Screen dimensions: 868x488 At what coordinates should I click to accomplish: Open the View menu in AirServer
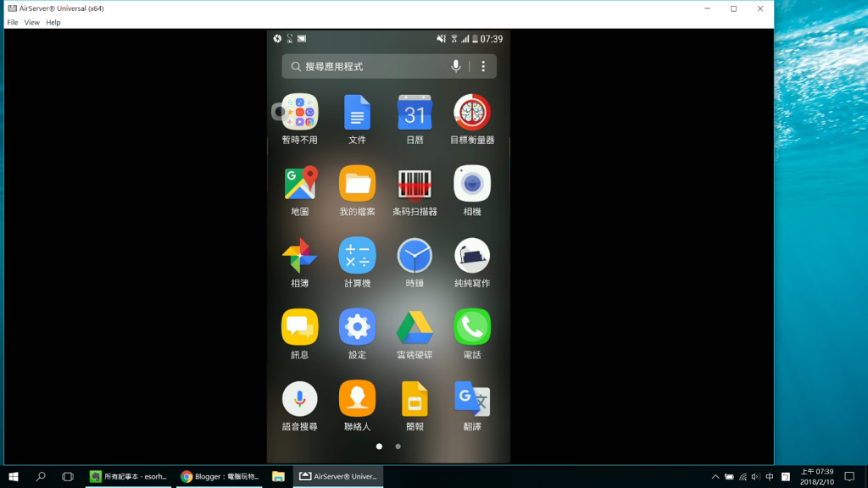(31, 23)
